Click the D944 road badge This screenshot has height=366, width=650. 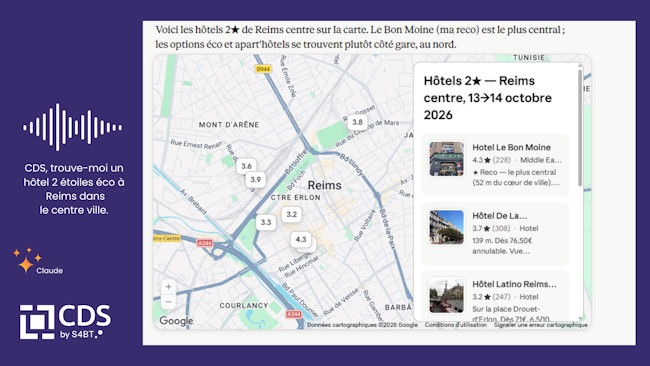263,69
